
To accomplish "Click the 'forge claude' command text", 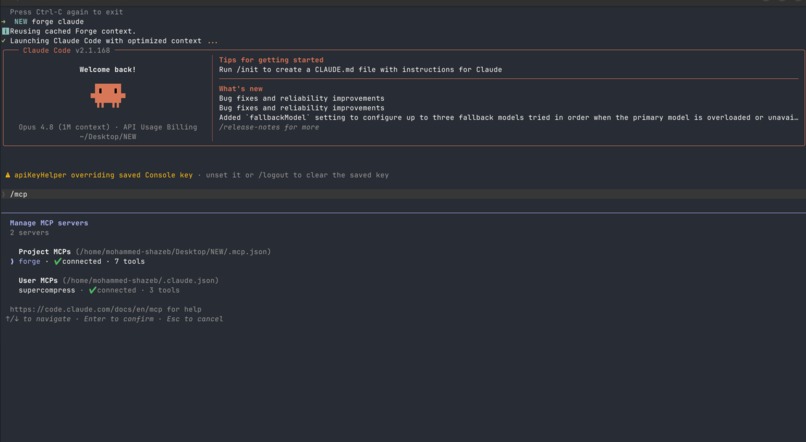I will click(58, 22).
